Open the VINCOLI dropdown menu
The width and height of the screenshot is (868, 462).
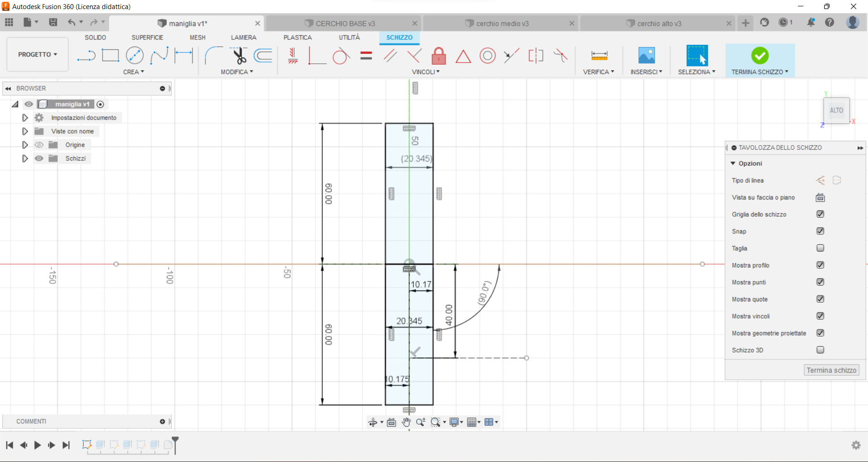(425, 72)
